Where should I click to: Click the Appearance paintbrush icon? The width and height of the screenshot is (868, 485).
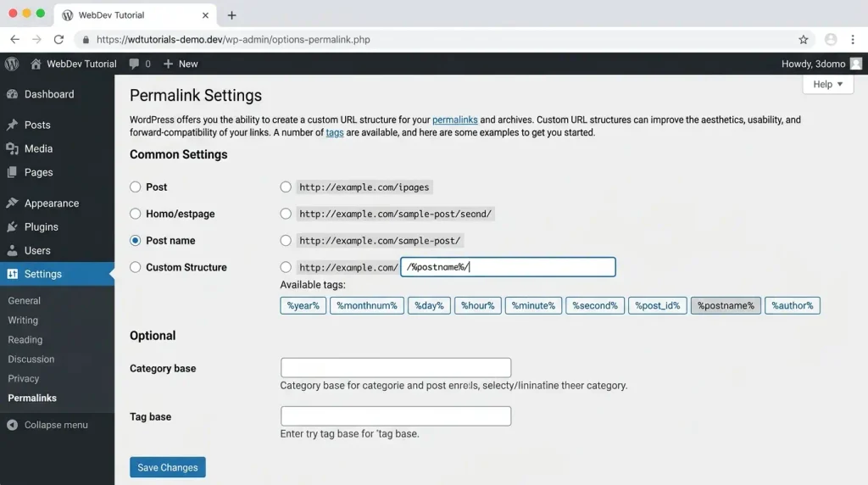[x=12, y=203]
